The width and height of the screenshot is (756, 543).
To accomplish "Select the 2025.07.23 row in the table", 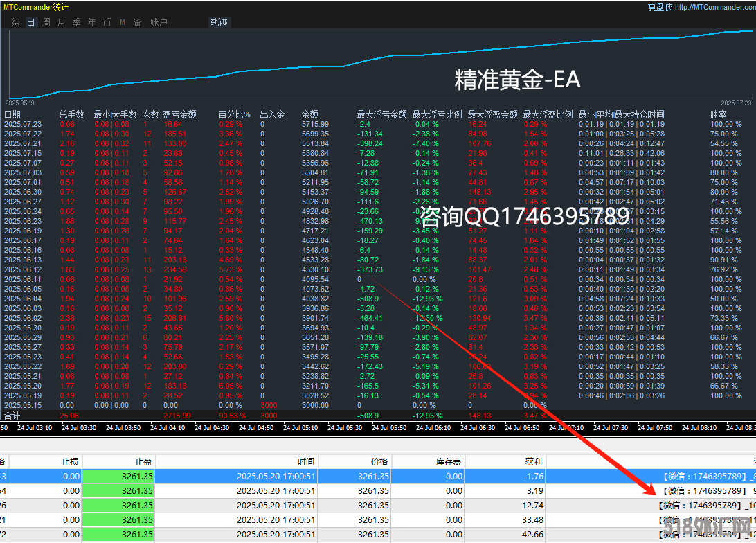I will click(208, 124).
